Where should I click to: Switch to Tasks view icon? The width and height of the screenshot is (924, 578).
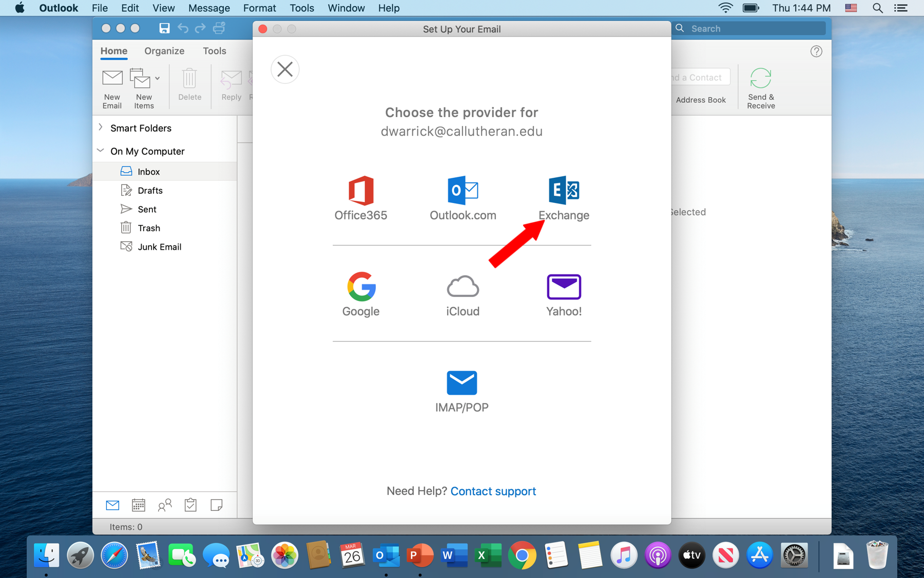coord(190,506)
